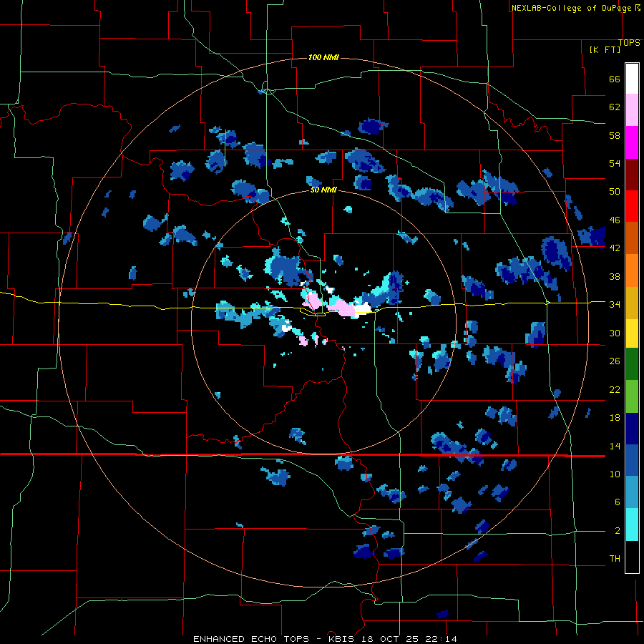644x644 pixels.
Task: Click the light pink 62 kft legend swatch
Action: (632, 110)
